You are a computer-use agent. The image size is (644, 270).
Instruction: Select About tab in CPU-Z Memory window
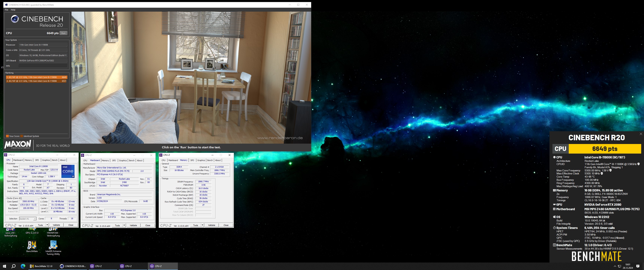pyautogui.click(x=218, y=160)
